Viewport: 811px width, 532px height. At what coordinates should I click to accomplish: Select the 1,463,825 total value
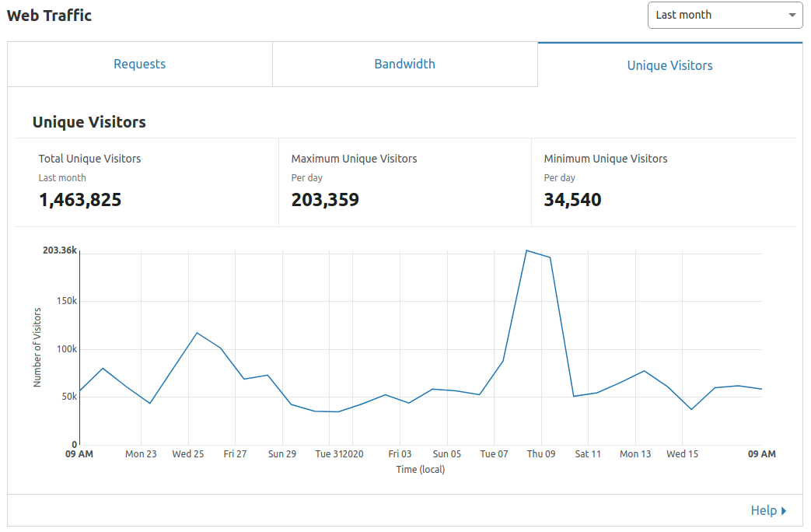coord(80,200)
